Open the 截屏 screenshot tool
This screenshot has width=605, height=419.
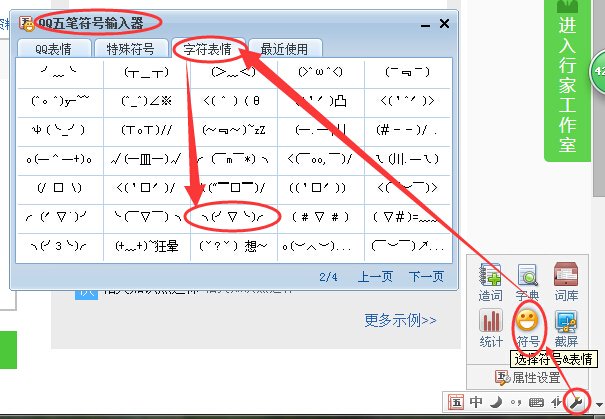[x=566, y=328]
